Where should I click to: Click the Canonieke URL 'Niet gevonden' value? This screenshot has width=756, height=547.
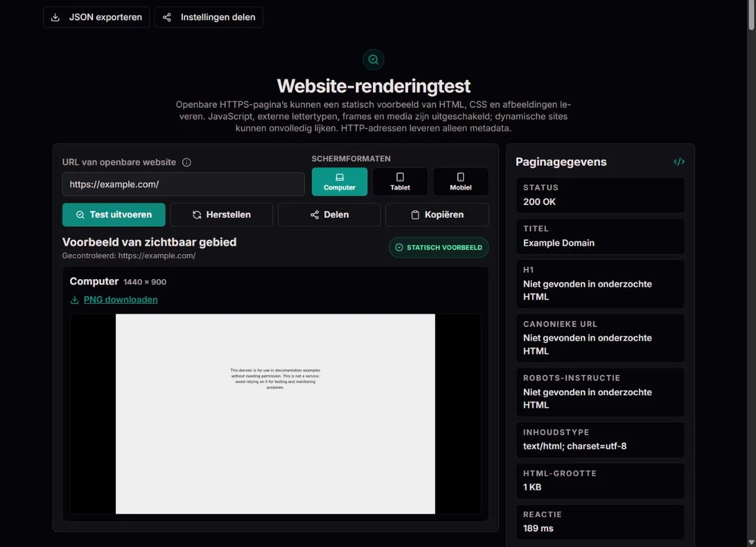click(587, 344)
